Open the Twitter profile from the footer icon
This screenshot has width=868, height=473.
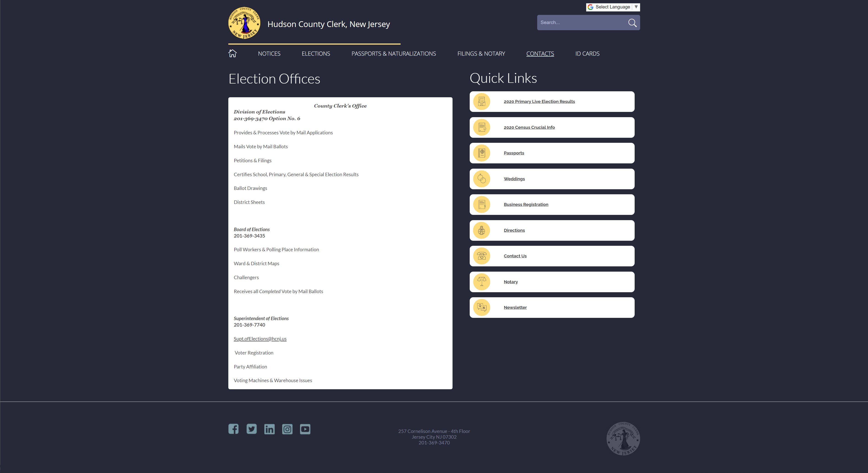point(251,429)
